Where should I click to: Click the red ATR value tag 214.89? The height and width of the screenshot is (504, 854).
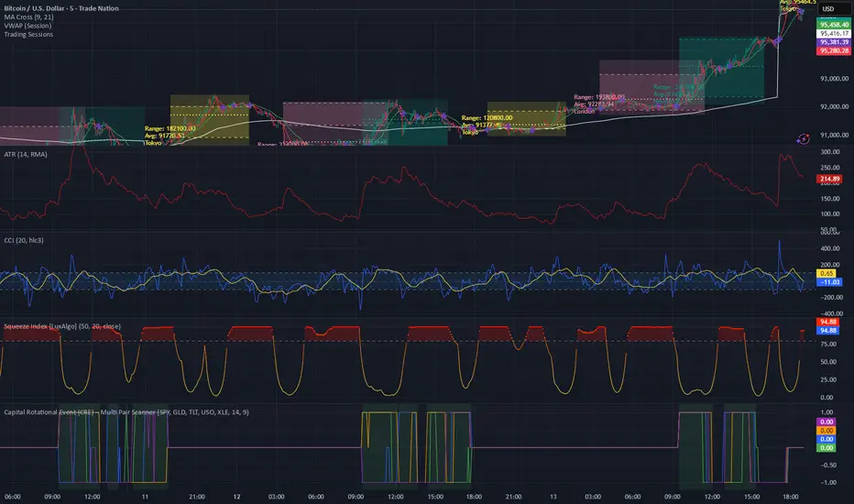coord(829,179)
